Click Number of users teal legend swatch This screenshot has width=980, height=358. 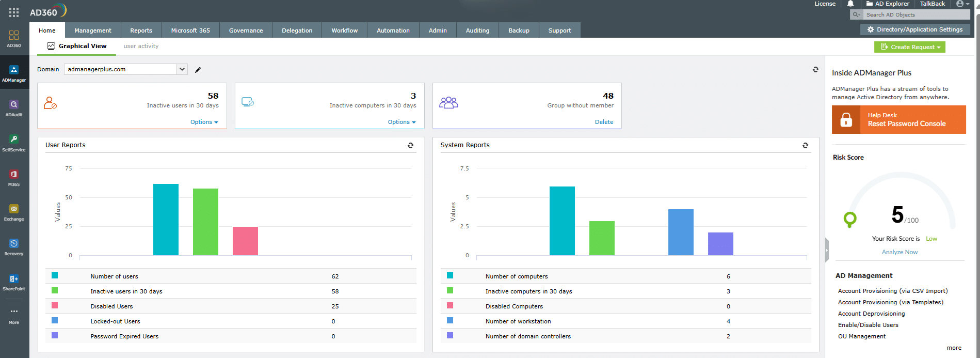[x=55, y=276]
